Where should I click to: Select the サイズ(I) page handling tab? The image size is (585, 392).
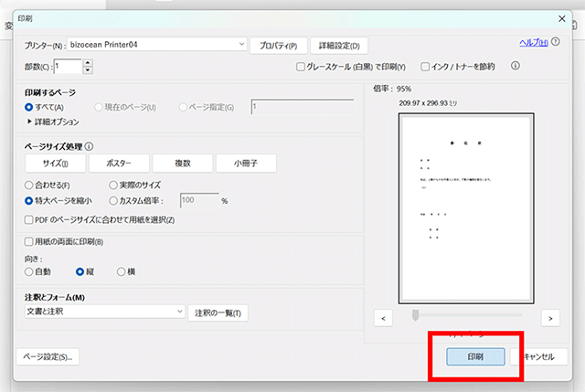[x=55, y=164]
